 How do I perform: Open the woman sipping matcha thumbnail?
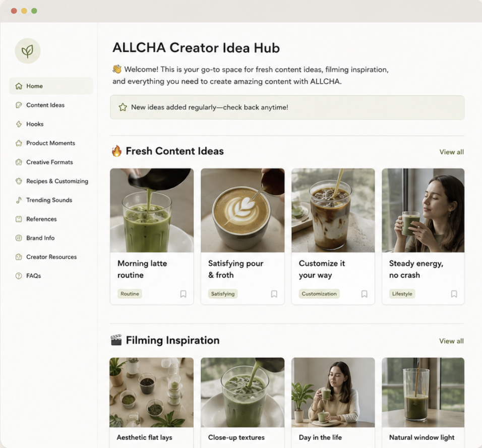423,210
